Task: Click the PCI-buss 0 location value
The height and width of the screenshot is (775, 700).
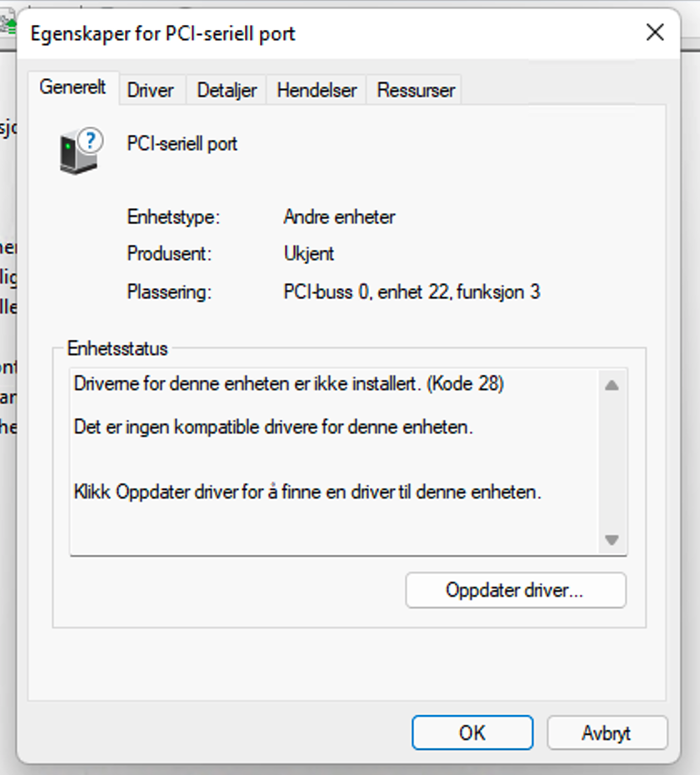Action: [x=412, y=292]
